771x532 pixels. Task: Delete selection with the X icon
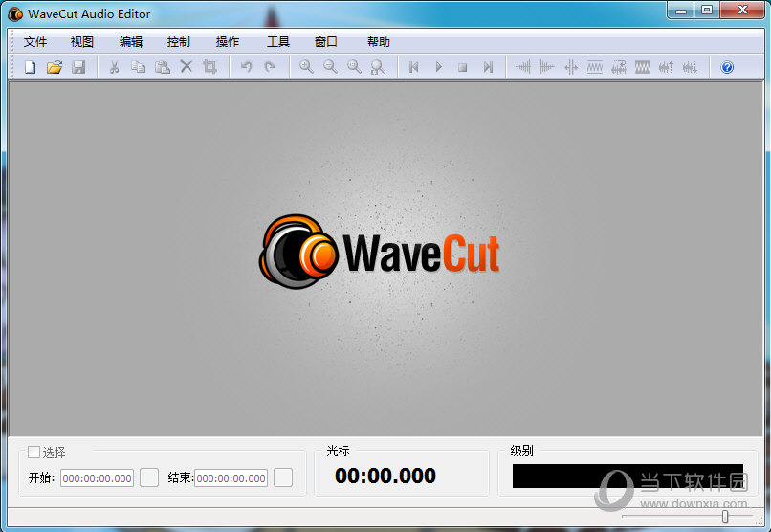187,66
